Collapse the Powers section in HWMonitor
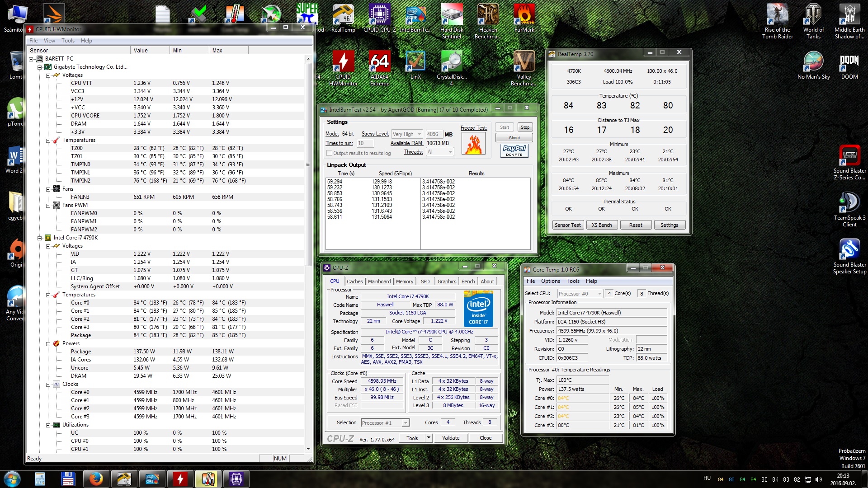 (x=48, y=343)
